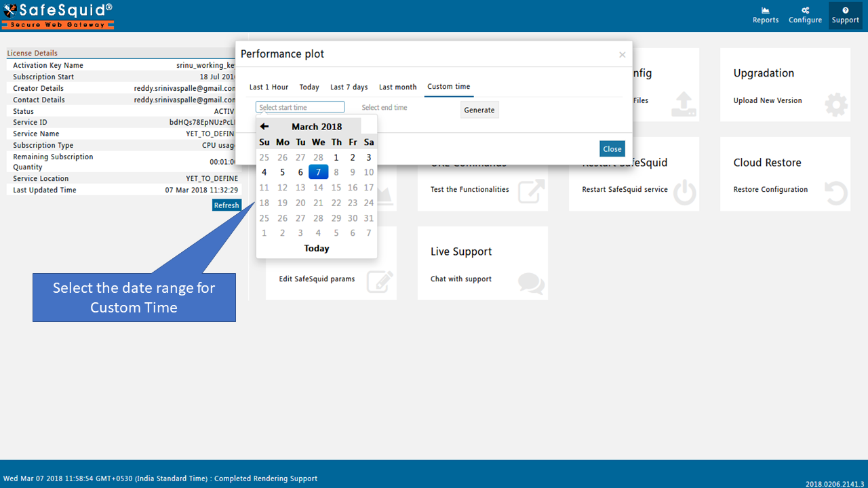
Task: Click the Test the Functionalities external link icon
Action: 532,192
